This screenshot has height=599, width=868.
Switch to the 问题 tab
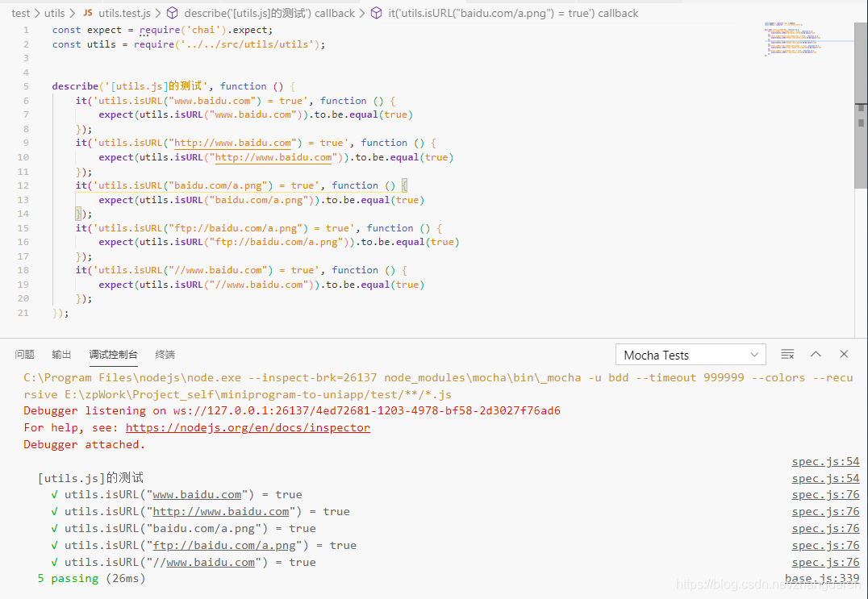point(24,354)
